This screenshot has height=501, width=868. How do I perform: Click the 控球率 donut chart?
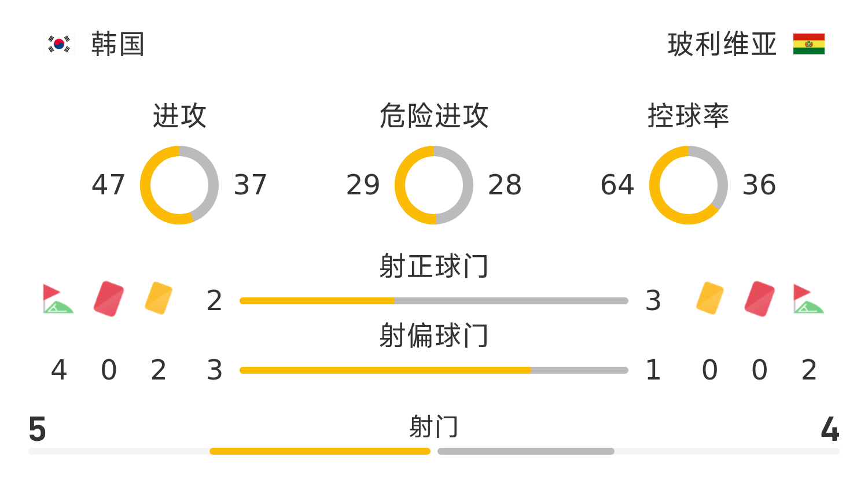689,185
